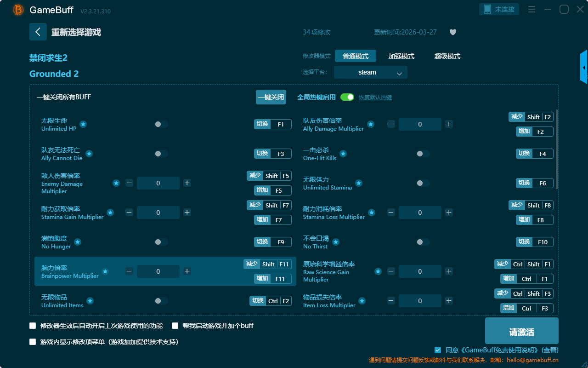
Task: Disable the global hotkey toggle
Action: tap(347, 97)
